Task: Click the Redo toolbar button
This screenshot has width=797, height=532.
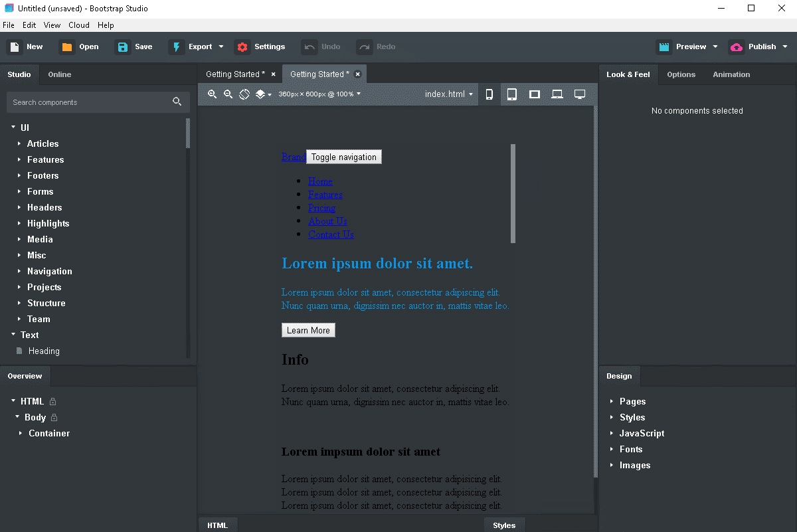Action: tap(377, 46)
